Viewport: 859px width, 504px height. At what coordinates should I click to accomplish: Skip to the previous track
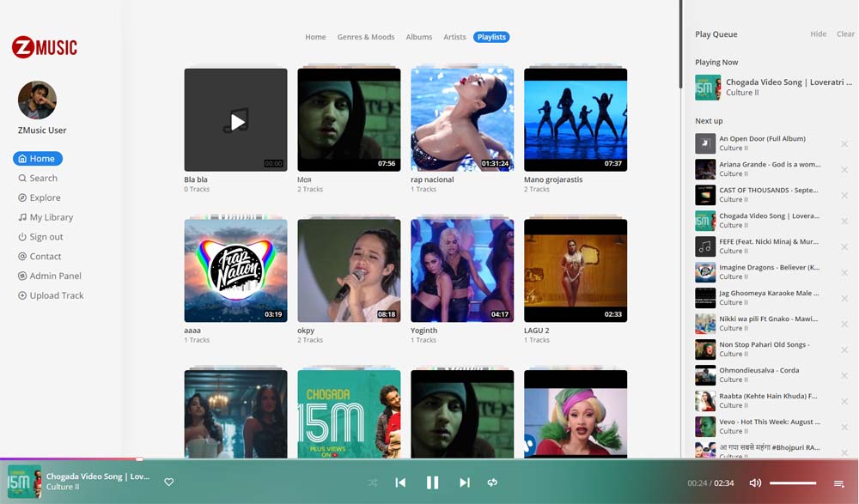[400, 483]
